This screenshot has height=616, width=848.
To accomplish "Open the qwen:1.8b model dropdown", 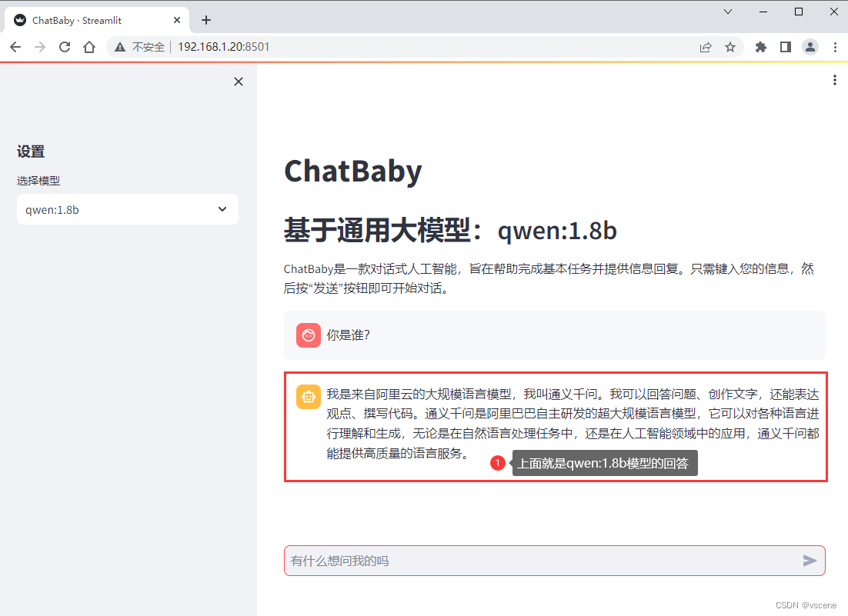I will 128,210.
